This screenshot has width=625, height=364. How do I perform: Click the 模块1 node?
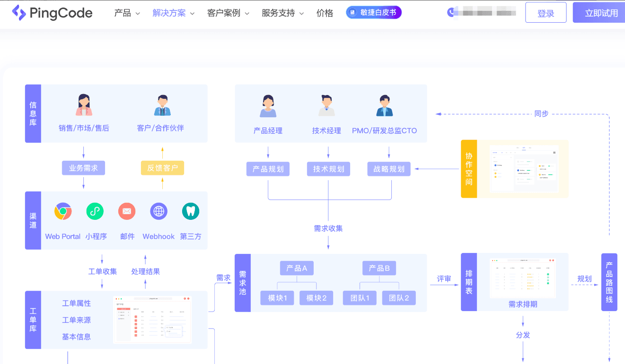click(277, 298)
